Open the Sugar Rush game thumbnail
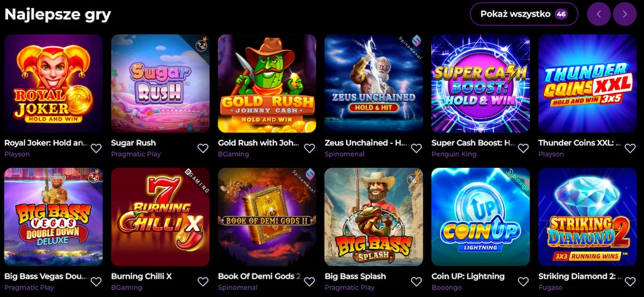 [x=160, y=83]
